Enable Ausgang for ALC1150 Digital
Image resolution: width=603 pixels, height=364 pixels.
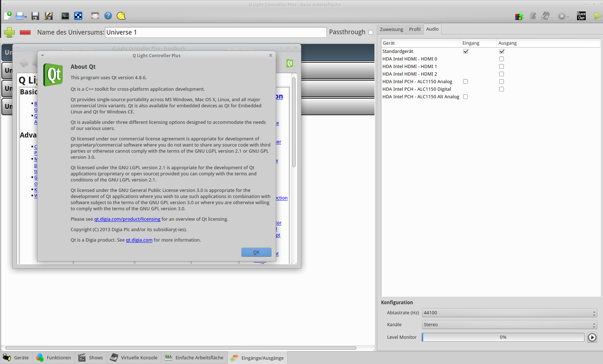point(502,89)
